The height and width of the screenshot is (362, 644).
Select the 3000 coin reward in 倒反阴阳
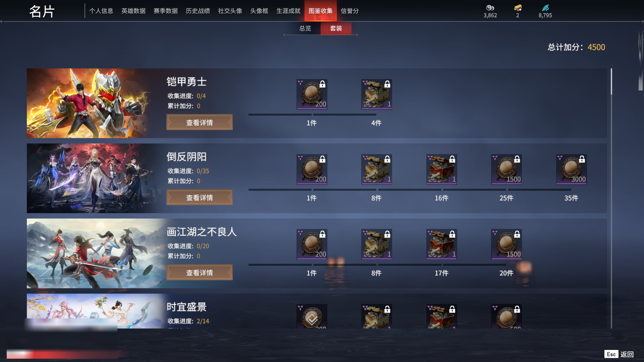click(571, 170)
